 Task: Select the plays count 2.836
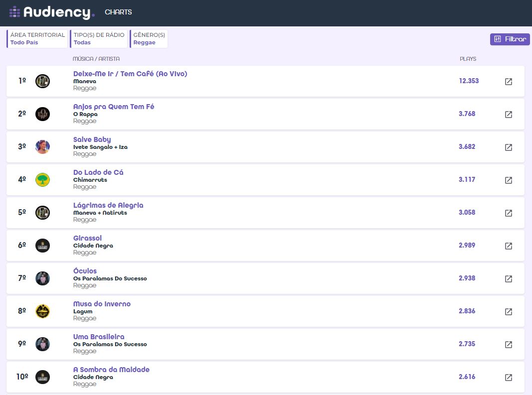coord(467,311)
